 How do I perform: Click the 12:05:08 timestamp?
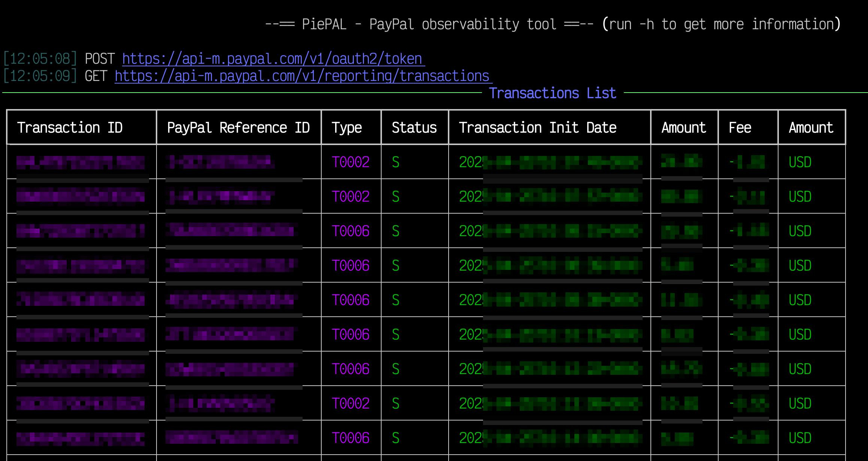point(40,59)
